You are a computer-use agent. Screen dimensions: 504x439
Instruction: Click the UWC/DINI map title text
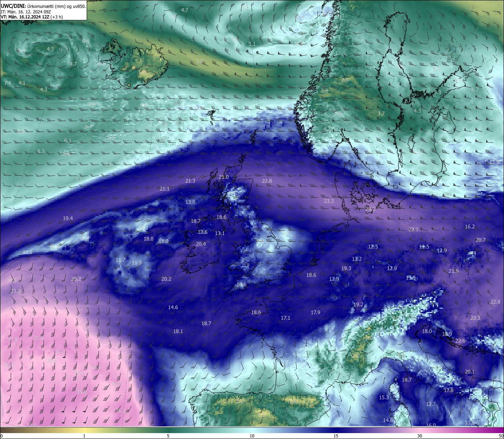pos(43,6)
